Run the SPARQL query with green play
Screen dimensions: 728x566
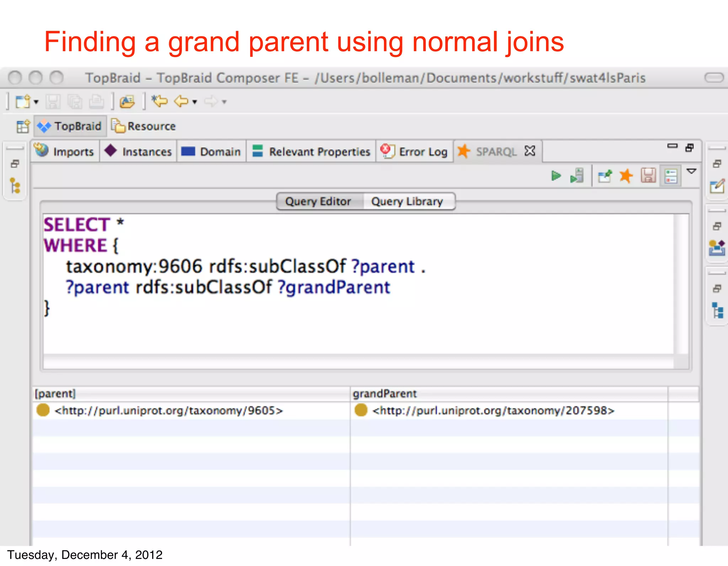point(556,176)
